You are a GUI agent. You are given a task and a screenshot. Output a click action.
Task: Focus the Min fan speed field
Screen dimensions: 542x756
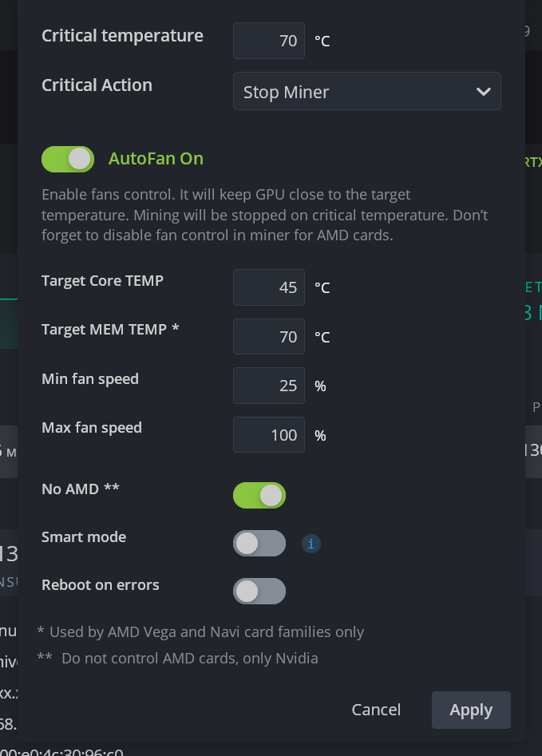(269, 386)
